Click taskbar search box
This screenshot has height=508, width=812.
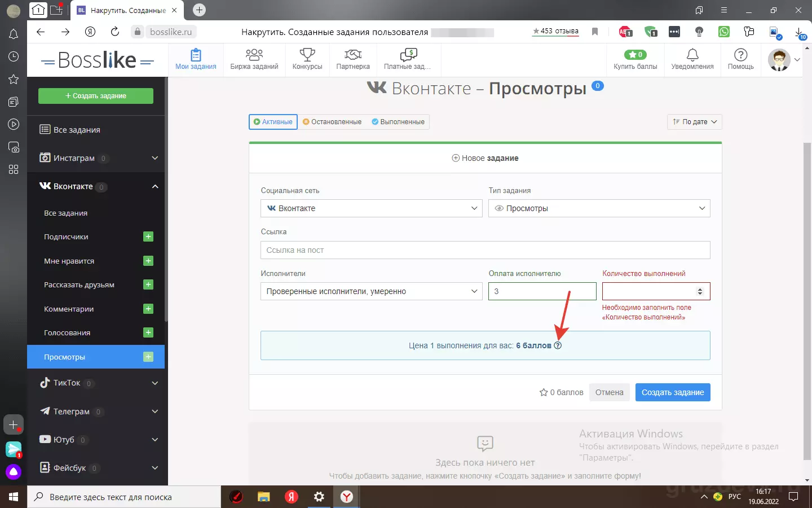(124, 497)
